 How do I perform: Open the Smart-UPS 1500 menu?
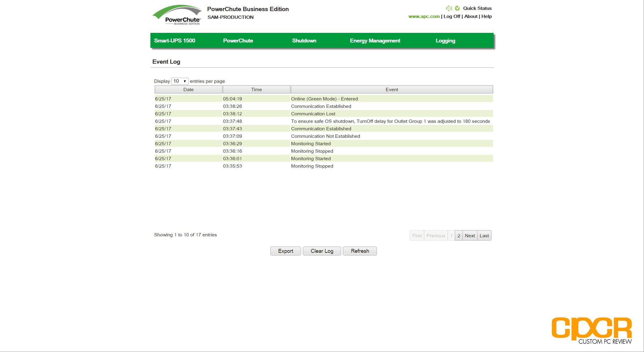[175, 41]
